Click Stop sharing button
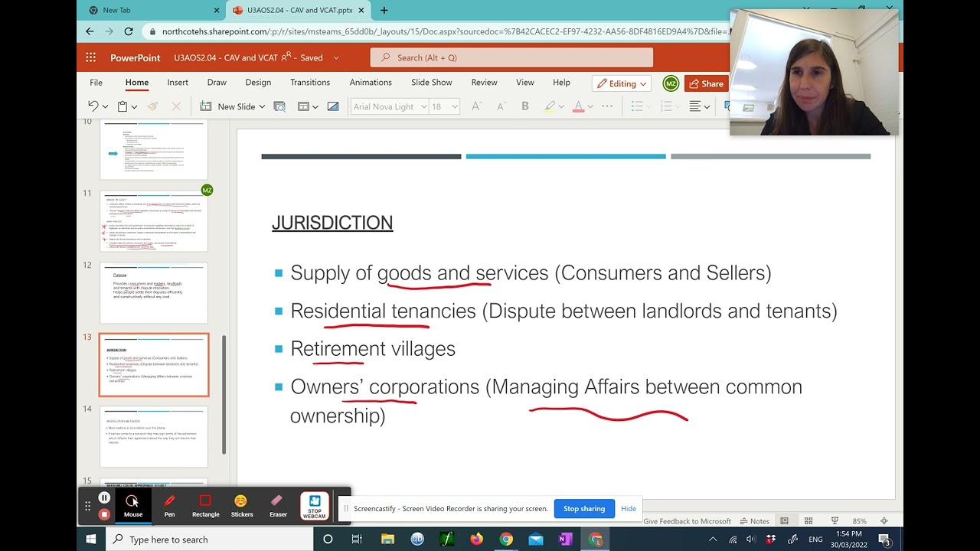Image resolution: width=980 pixels, height=551 pixels. point(584,509)
